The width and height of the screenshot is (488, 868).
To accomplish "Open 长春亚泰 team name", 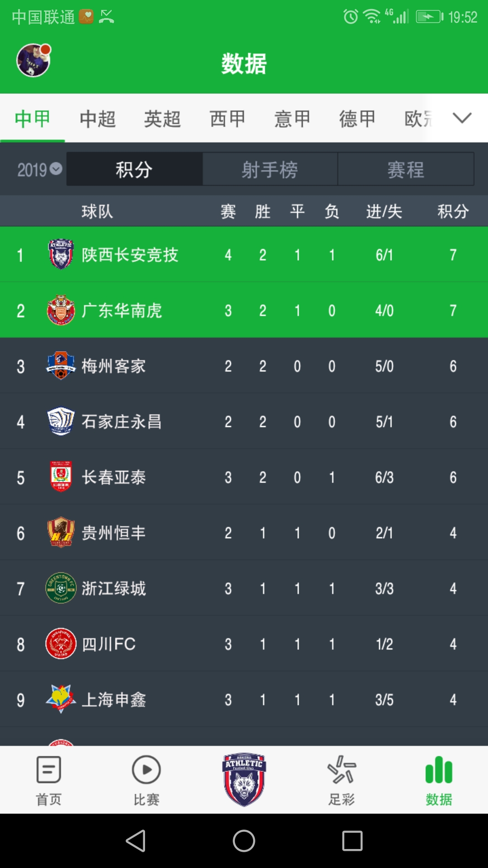I will 114,477.
